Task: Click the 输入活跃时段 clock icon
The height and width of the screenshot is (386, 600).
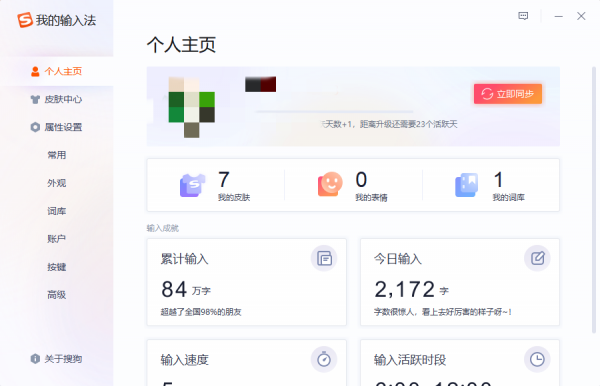Action: 537,359
